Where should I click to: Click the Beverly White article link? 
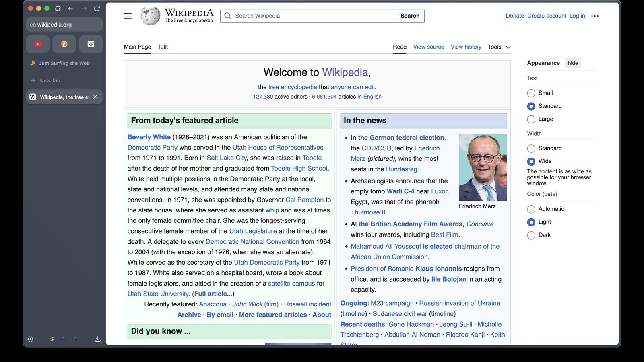point(149,137)
